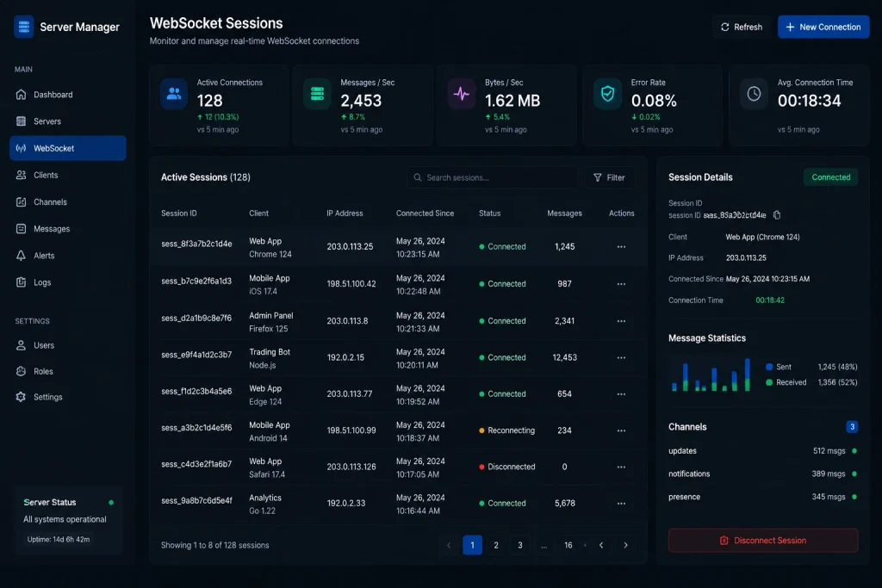Click the Server Manager logo icon

coord(23,27)
